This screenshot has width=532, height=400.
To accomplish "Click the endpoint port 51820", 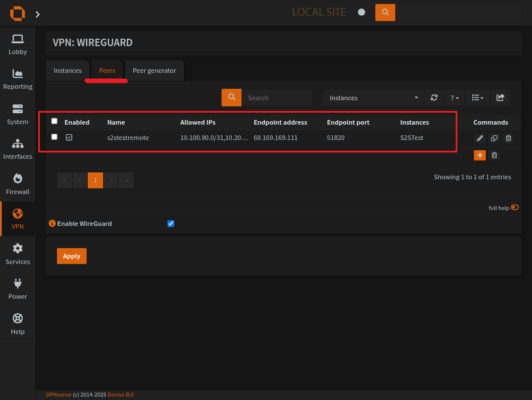I will pyautogui.click(x=335, y=138).
